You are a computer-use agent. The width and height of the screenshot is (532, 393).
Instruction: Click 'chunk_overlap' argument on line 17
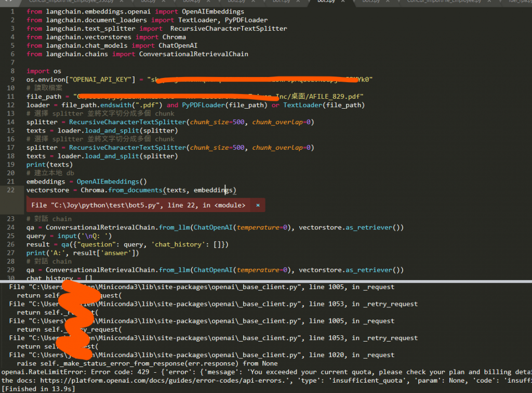277,148
